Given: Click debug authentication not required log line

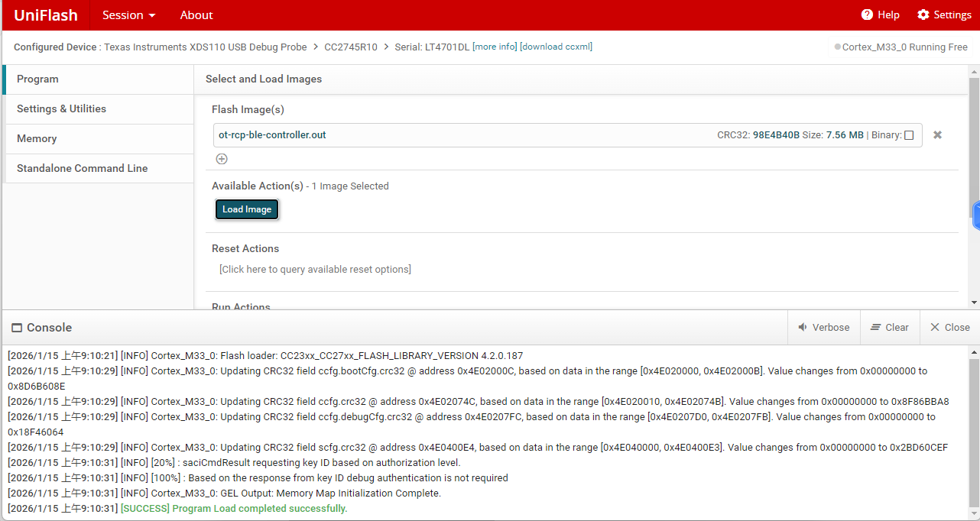Looking at the screenshot, I should coord(258,477).
